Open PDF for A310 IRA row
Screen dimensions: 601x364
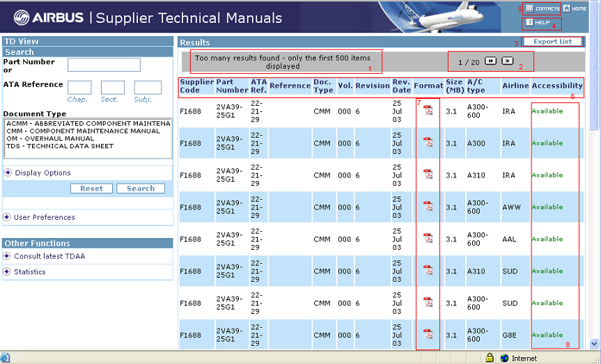coord(428,174)
